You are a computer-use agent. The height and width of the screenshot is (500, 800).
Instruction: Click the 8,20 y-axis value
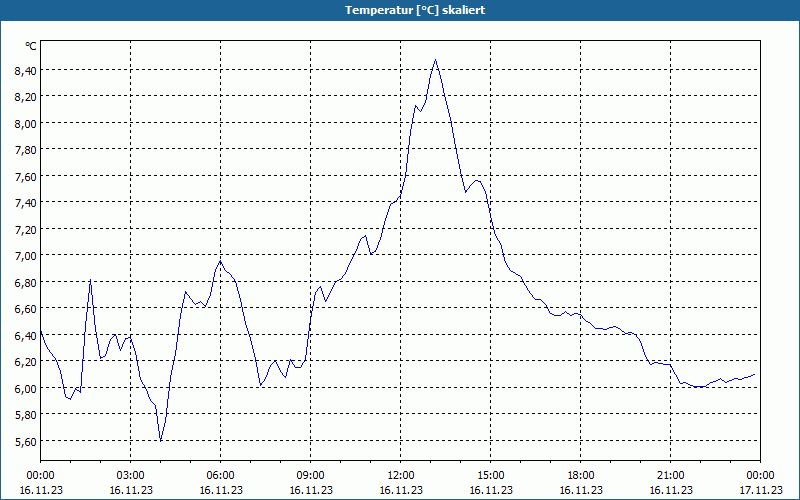pos(26,97)
